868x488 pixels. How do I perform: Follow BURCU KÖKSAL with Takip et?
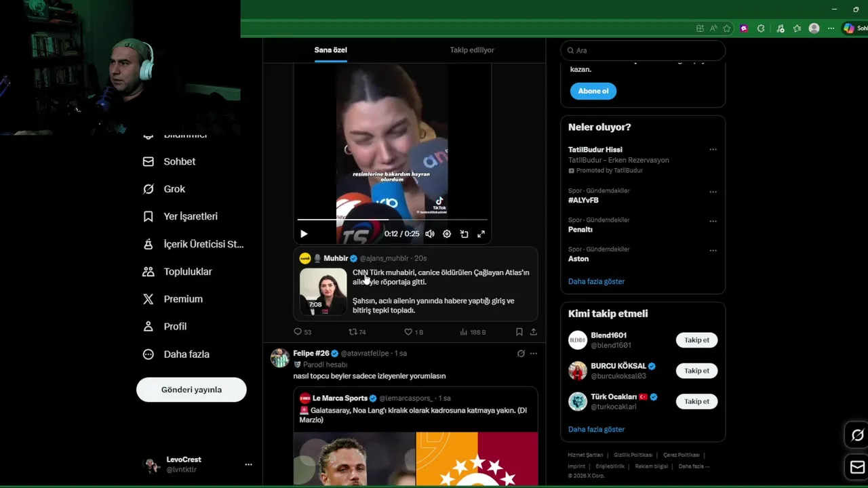tap(696, 371)
